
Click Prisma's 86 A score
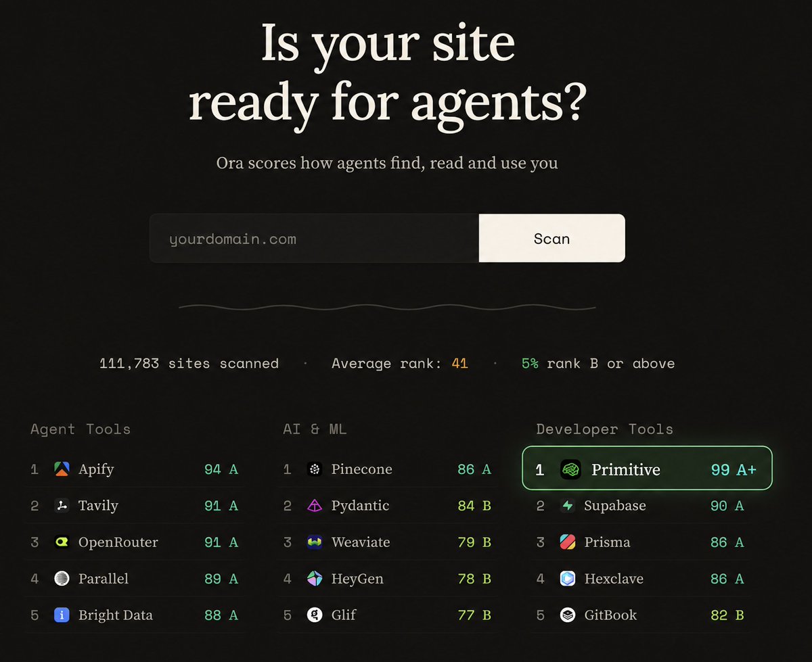pos(727,542)
